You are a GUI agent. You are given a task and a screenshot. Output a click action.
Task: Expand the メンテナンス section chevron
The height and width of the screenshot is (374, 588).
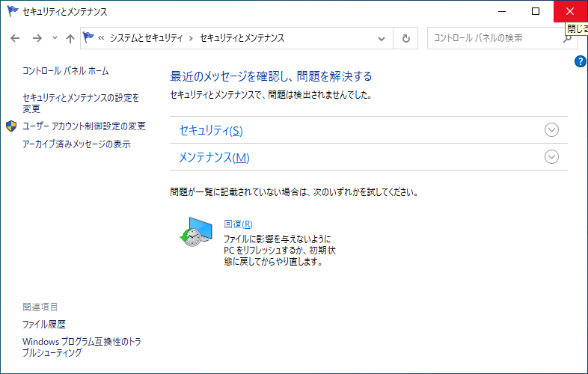pos(552,157)
